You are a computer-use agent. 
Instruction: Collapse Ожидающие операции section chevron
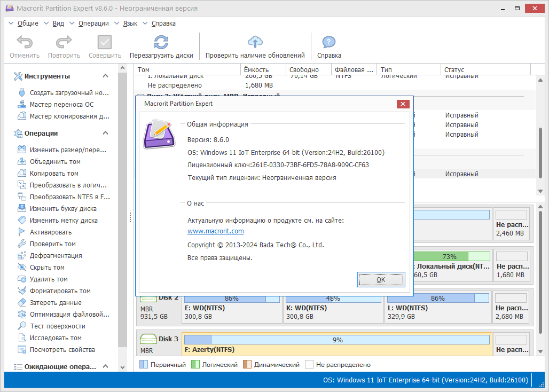pos(105,366)
